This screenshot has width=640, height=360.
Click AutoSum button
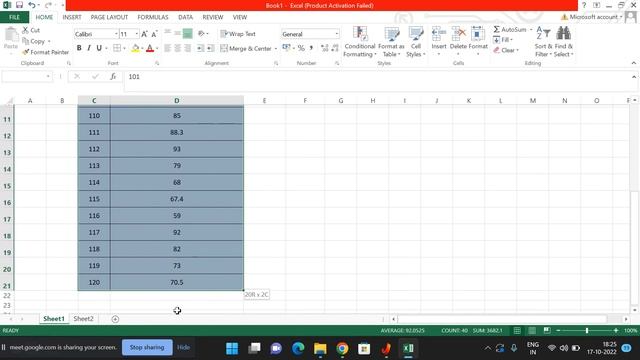tap(509, 30)
